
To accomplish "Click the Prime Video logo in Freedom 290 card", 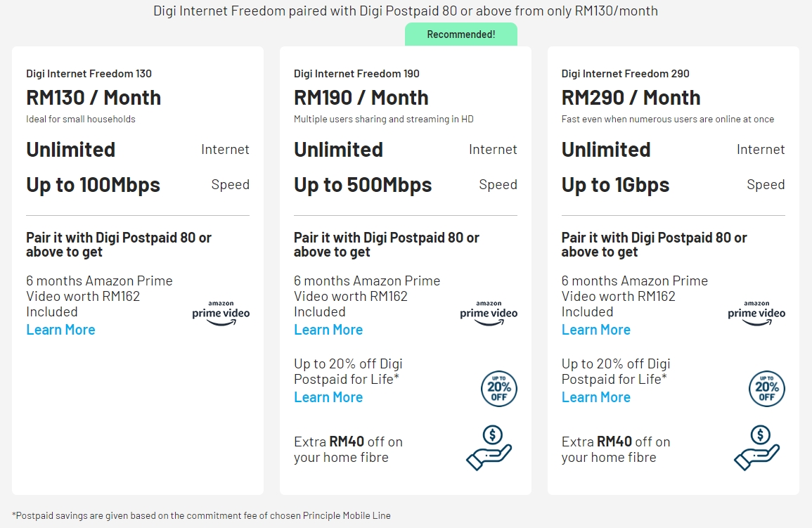I will (x=756, y=314).
